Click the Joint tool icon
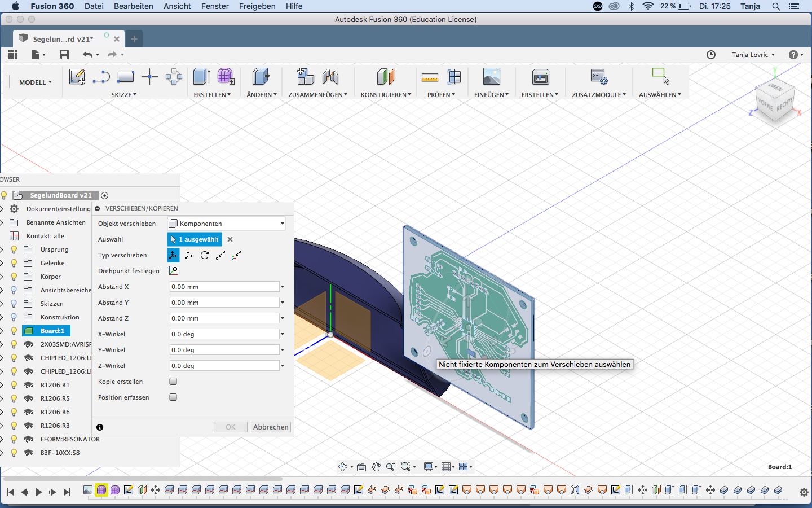 coord(330,77)
